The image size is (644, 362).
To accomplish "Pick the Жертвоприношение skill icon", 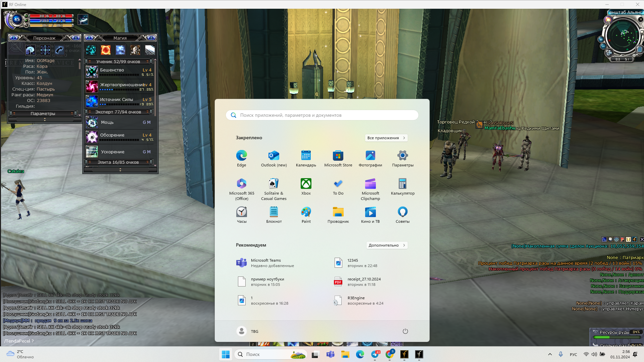I will pos(92,87).
